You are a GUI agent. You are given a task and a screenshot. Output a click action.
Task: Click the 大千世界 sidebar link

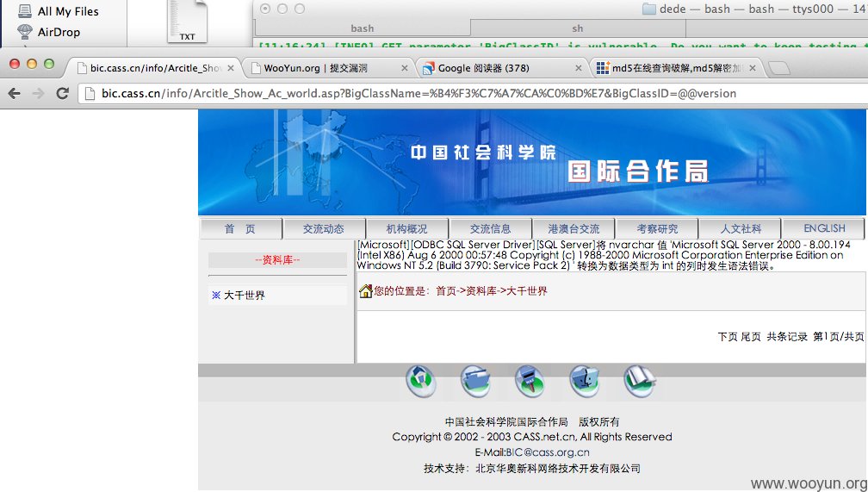pos(245,296)
